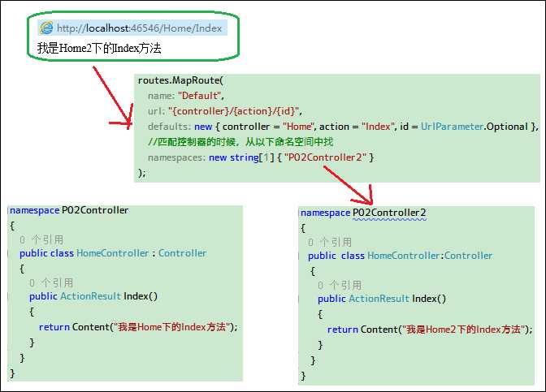Click namespace P02Controller in left code
546x392 pixels.
pos(69,210)
